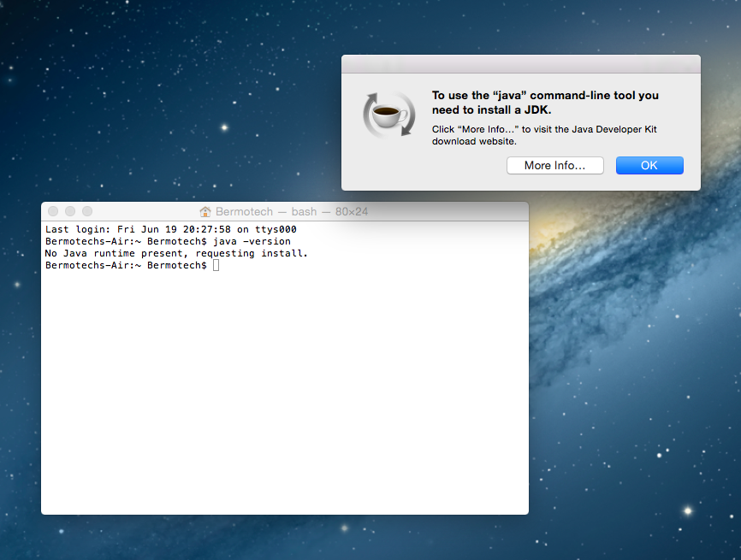The height and width of the screenshot is (560, 741).
Task: Click the 'Java Developer Kit download website' description
Action: [544, 135]
